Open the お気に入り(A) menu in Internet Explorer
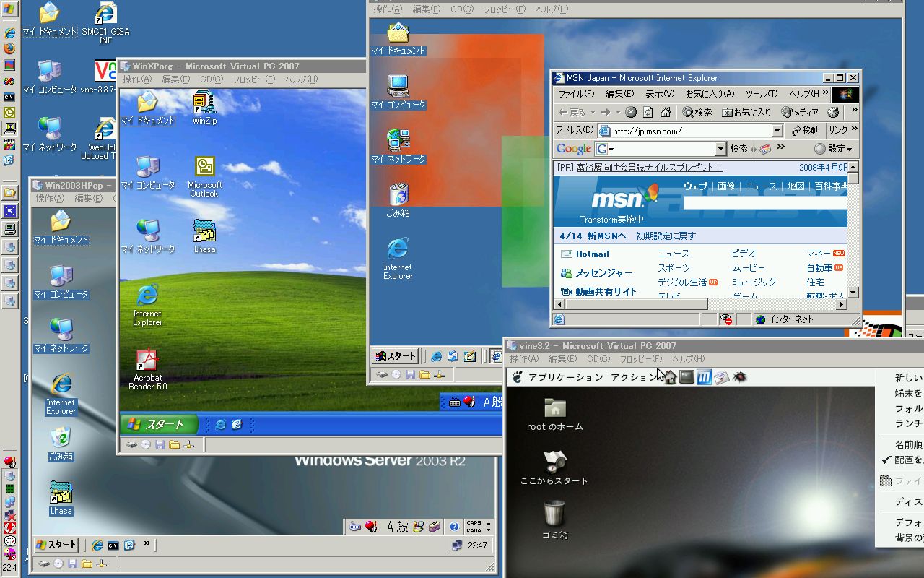Image resolution: width=924 pixels, height=578 pixels. (709, 94)
